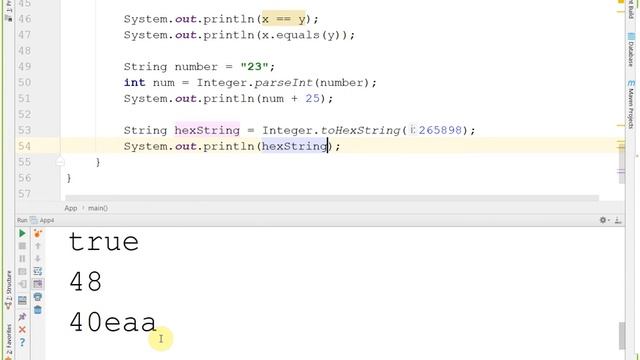Click int keyword on line 50
Image resolution: width=640 pixels, height=360 pixels.
[x=134, y=82]
